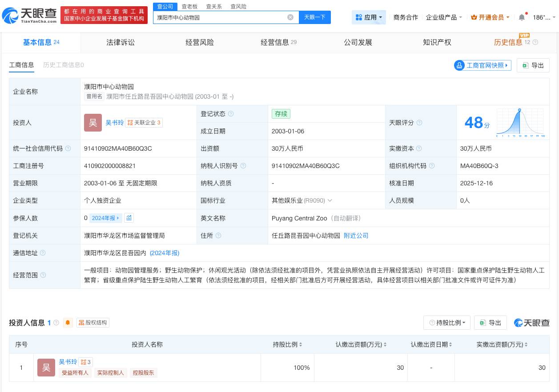
Task: Click the 48分 score curve chart
Action: tap(519, 122)
